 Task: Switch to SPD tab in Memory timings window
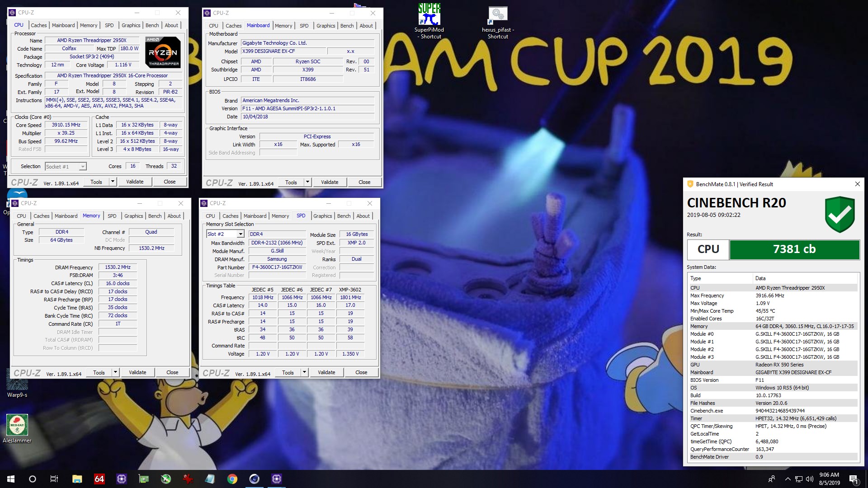pyautogui.click(x=112, y=216)
